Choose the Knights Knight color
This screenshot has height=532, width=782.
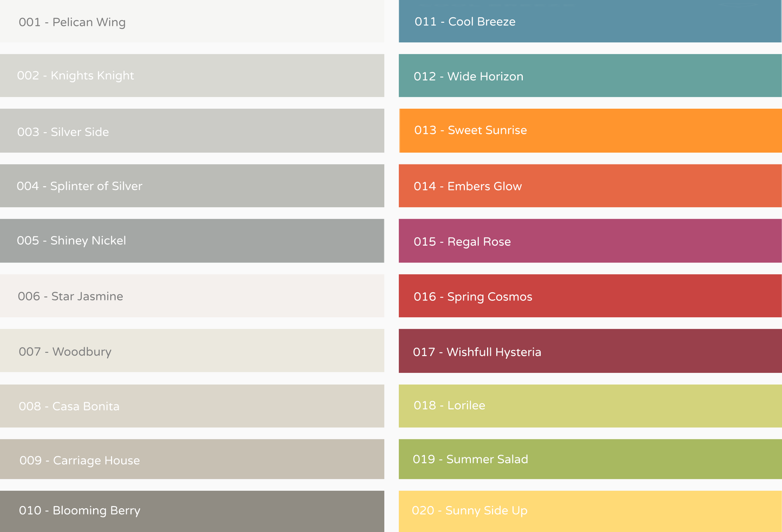pos(192,76)
